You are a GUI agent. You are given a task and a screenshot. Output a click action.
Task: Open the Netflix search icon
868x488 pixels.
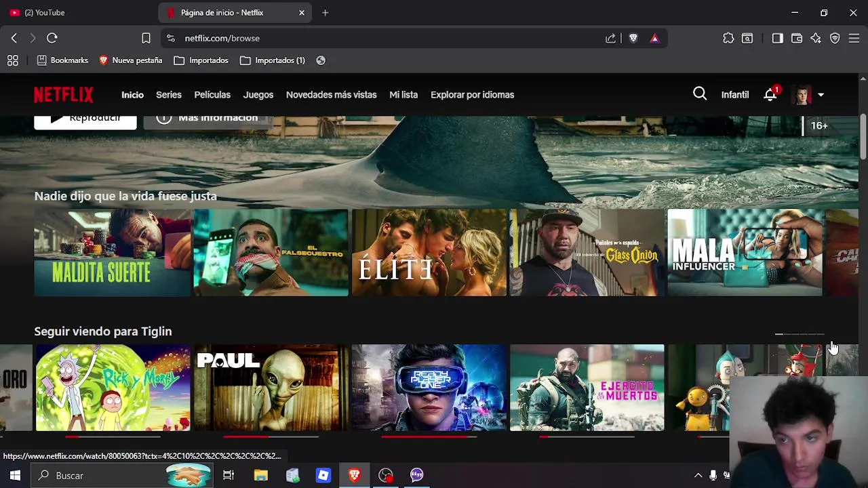click(x=700, y=94)
